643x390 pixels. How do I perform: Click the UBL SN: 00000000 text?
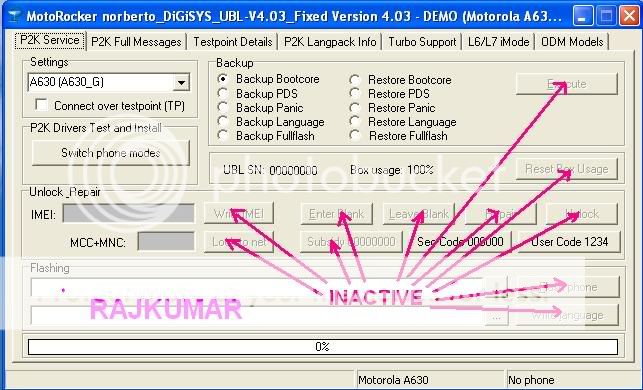[x=270, y=170]
